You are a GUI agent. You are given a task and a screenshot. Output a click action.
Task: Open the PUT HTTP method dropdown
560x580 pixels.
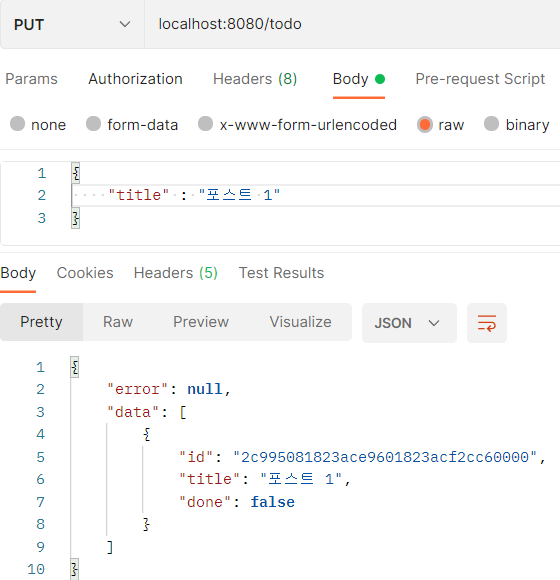[x=72, y=24]
